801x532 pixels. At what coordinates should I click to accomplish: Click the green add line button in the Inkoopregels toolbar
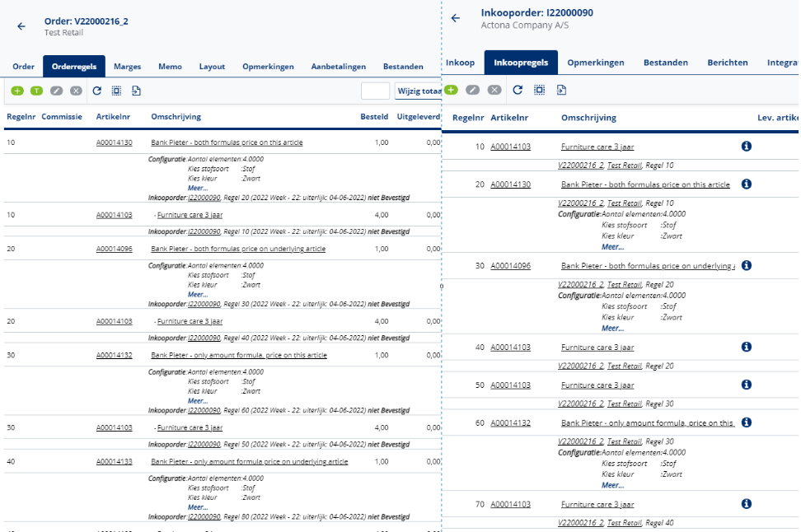452,90
